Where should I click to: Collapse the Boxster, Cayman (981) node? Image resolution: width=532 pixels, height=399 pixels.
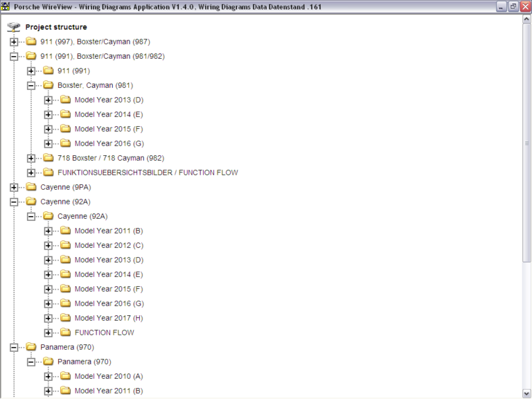(31, 85)
